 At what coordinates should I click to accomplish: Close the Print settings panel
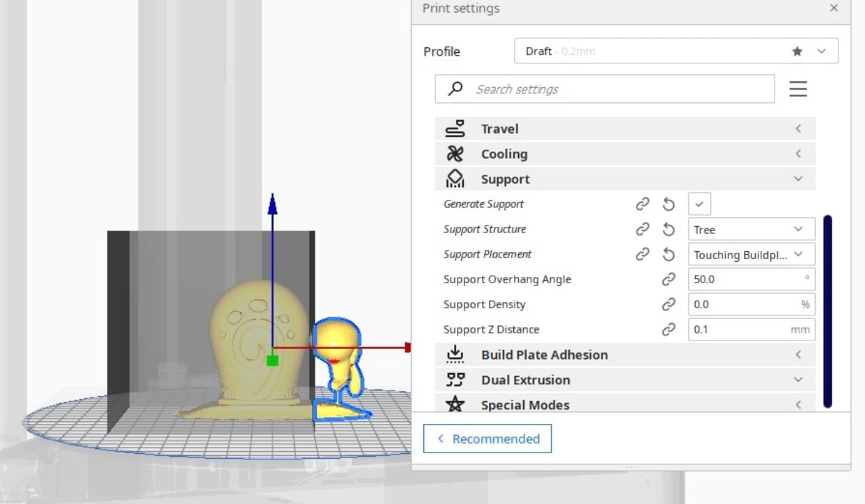pyautogui.click(x=834, y=8)
